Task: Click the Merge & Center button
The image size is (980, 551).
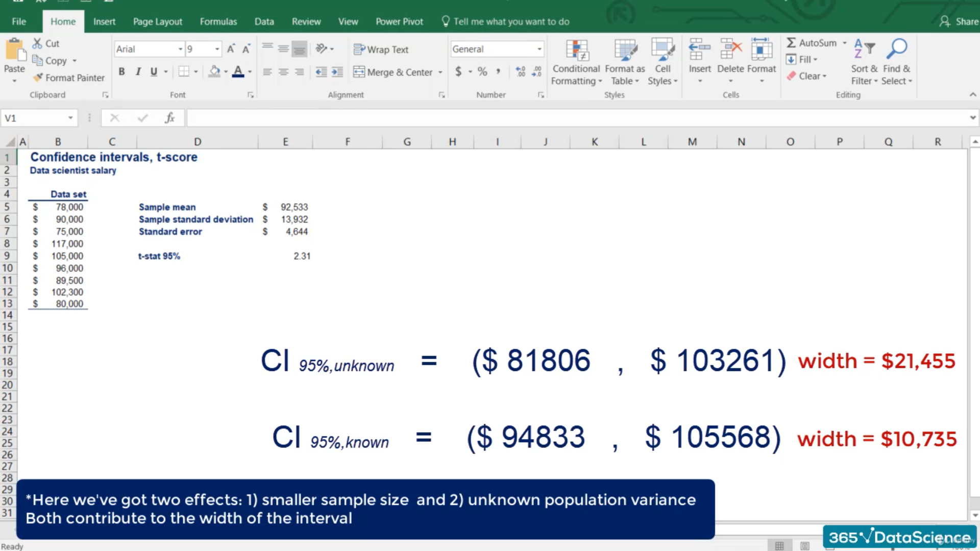Action: click(x=393, y=72)
